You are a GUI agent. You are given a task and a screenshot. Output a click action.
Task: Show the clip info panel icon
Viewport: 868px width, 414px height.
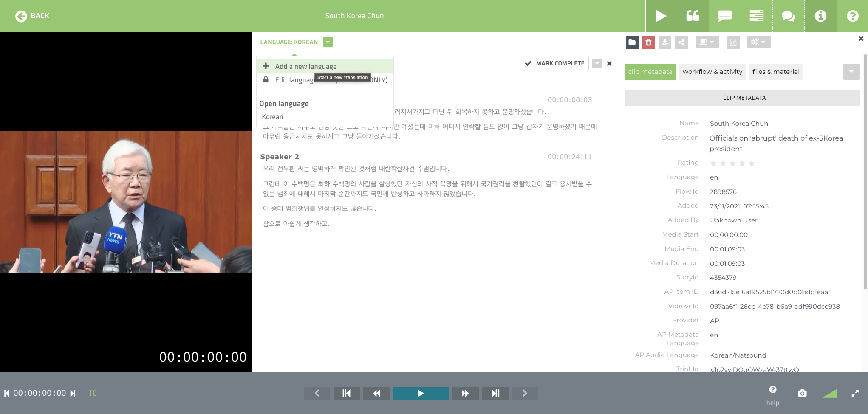pos(820,16)
